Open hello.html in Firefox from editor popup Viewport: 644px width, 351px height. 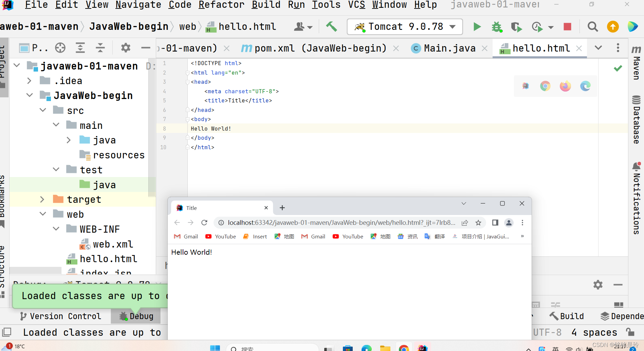(x=565, y=86)
